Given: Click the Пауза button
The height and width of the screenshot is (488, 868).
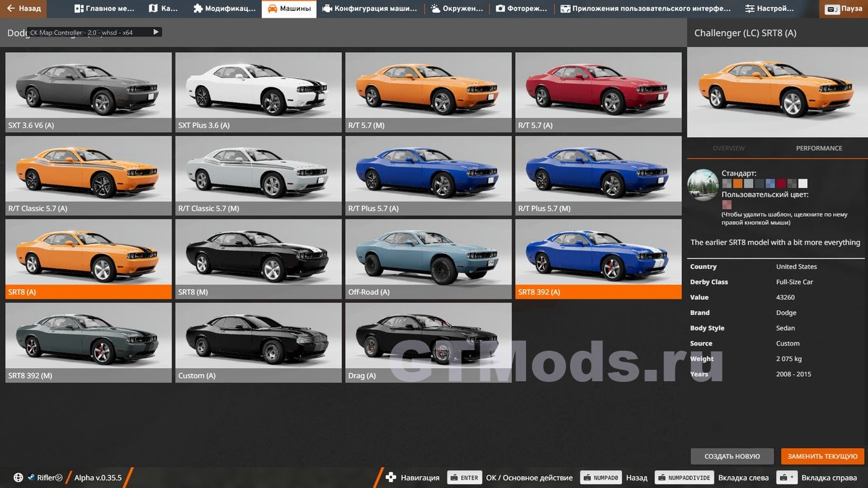Looking at the screenshot, I should point(844,9).
